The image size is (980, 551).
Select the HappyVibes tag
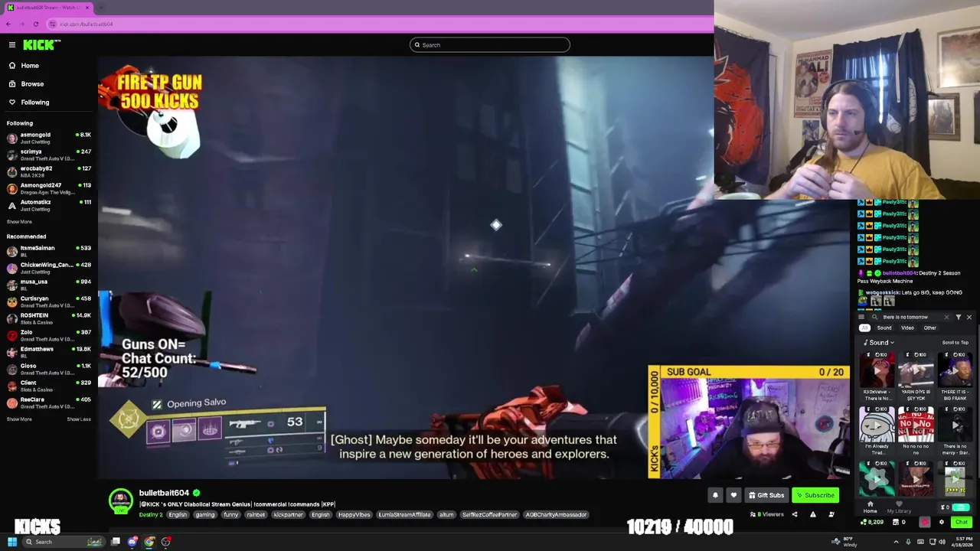coord(353,515)
